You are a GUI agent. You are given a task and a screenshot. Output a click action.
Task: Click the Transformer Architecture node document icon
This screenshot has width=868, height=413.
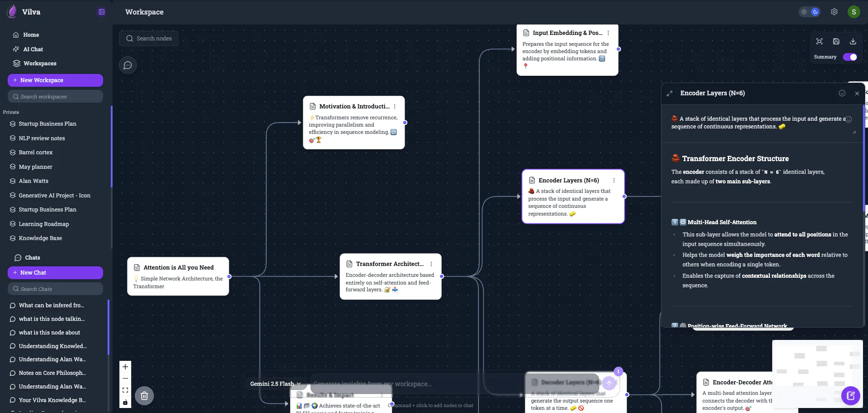(x=350, y=264)
